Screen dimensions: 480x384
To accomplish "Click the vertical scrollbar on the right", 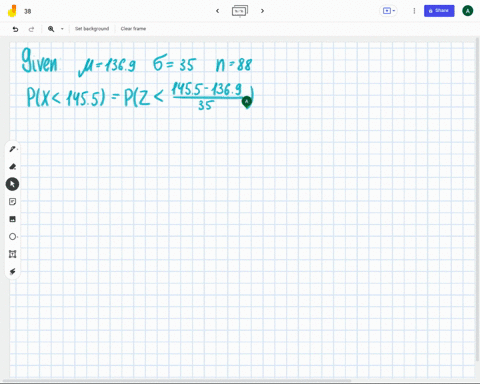I will [x=477, y=200].
